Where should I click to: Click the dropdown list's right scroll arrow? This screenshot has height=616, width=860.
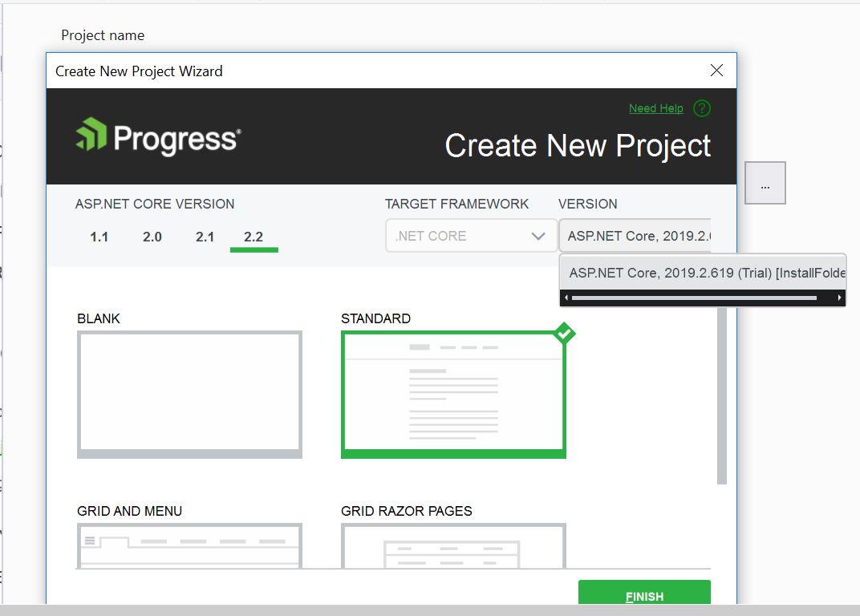839,298
